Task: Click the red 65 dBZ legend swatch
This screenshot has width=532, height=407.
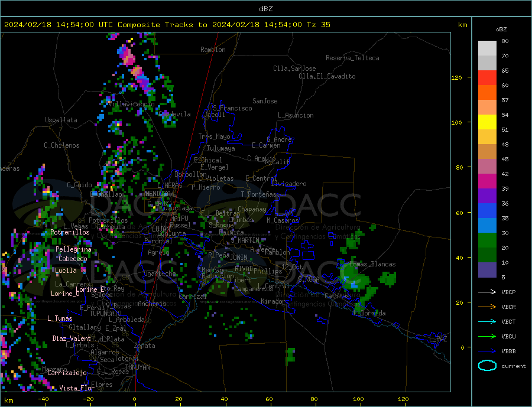Action: click(487, 77)
